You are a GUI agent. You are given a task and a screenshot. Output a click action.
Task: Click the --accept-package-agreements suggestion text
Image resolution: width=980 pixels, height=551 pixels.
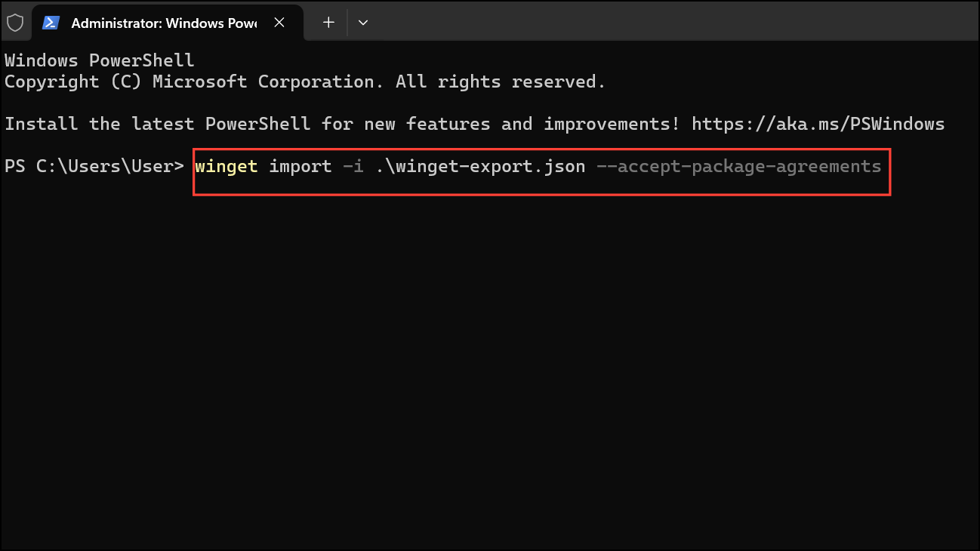[738, 166]
